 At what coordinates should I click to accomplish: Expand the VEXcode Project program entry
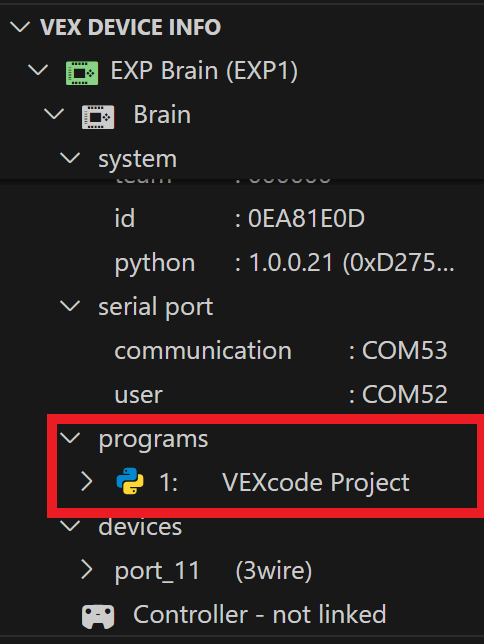87,481
